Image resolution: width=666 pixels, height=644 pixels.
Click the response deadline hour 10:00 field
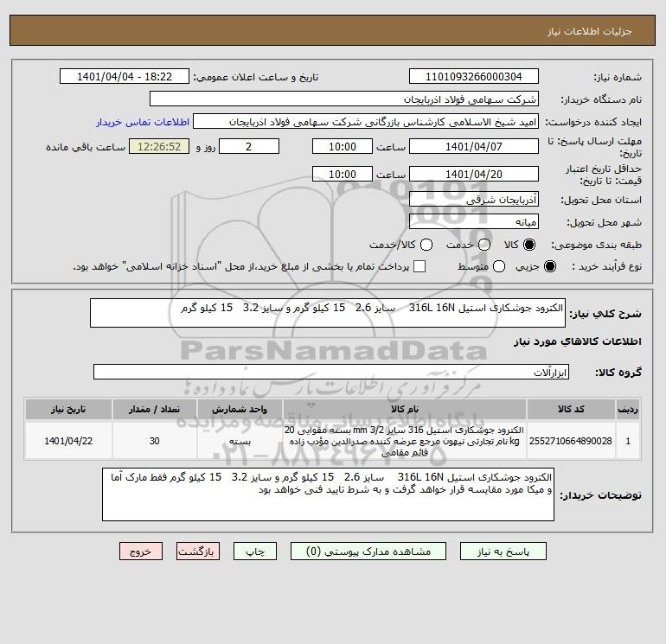[343, 147]
